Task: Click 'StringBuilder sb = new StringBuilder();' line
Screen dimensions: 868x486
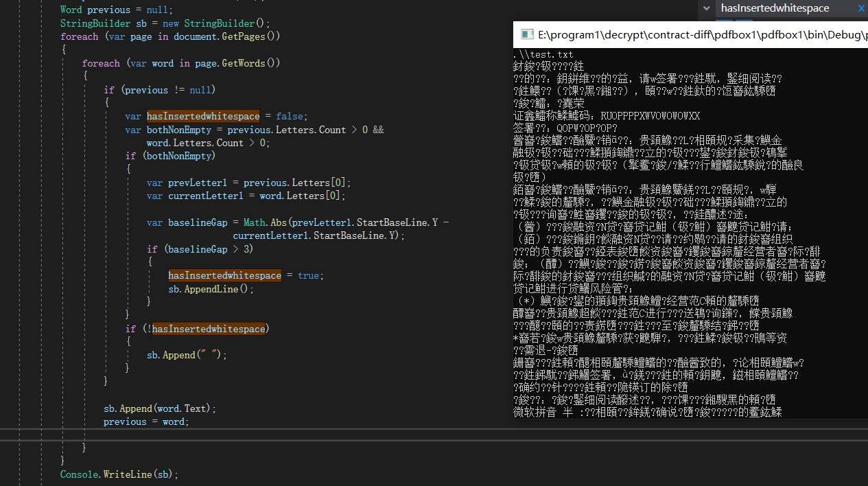Action: (x=165, y=23)
